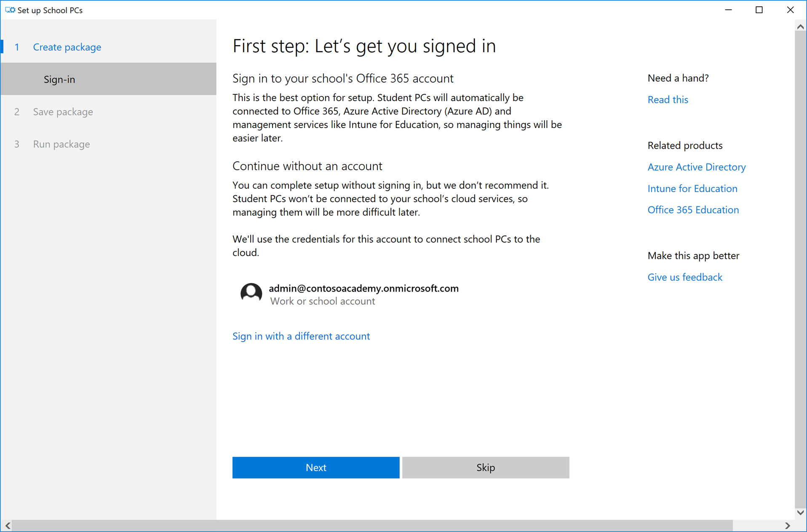Screen dimensions: 807x532
Task: Click the scroll left arrow
Action: click(8, 525)
